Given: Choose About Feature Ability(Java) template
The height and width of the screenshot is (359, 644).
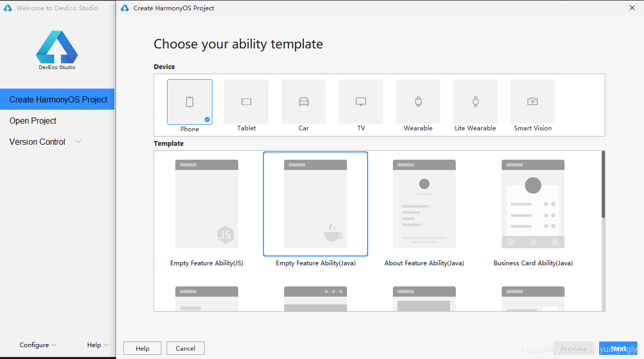Looking at the screenshot, I should [x=424, y=204].
